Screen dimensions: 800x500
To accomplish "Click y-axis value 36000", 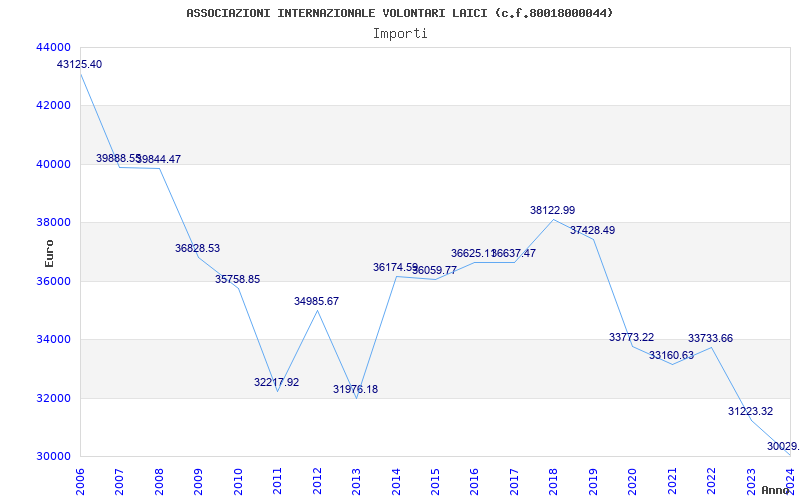I will 53,282.
